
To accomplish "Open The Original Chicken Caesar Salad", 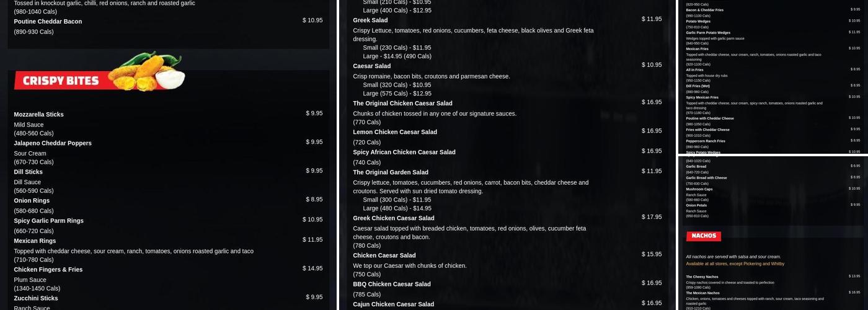I will pyautogui.click(x=402, y=103).
